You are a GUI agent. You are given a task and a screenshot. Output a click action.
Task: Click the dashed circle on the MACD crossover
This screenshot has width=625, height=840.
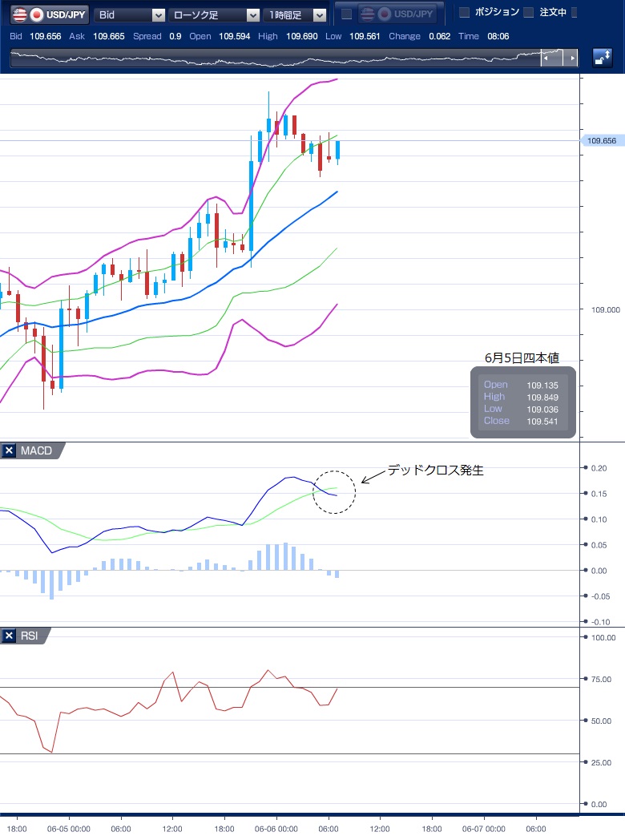click(334, 491)
